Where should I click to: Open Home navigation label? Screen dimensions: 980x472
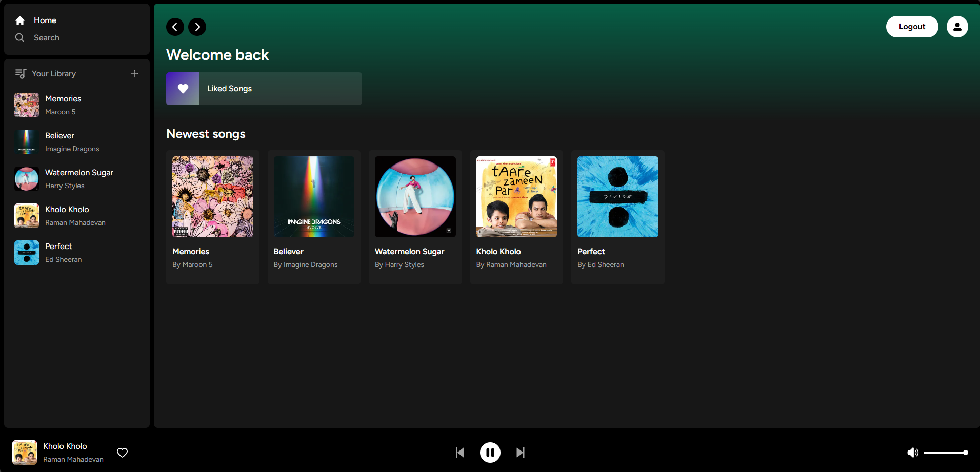pyautogui.click(x=45, y=20)
